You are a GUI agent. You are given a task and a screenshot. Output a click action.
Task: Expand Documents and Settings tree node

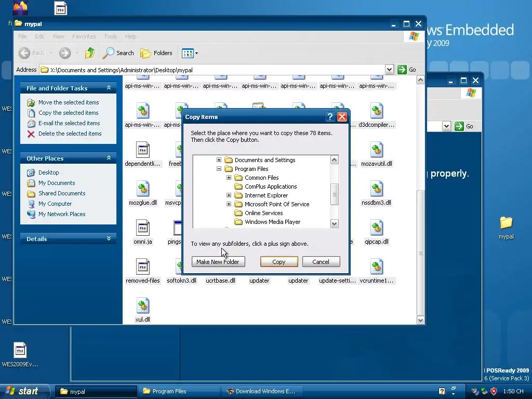pos(219,160)
